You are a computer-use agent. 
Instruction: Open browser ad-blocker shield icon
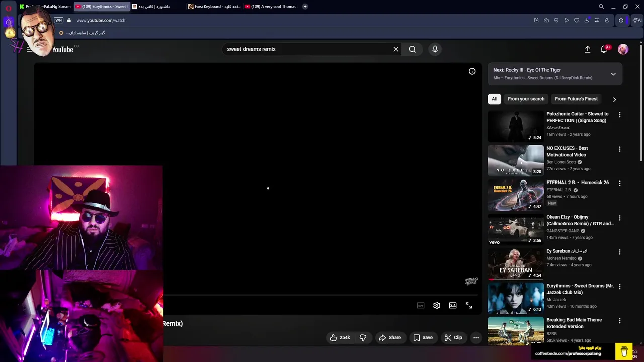[556, 20]
